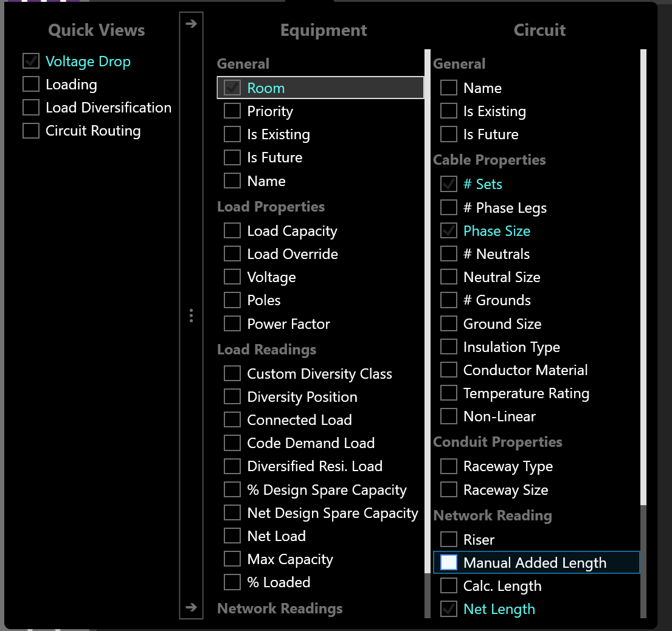The width and height of the screenshot is (672, 631).
Task: Uncheck the Phase Size checkbox
Action: pyautogui.click(x=449, y=231)
